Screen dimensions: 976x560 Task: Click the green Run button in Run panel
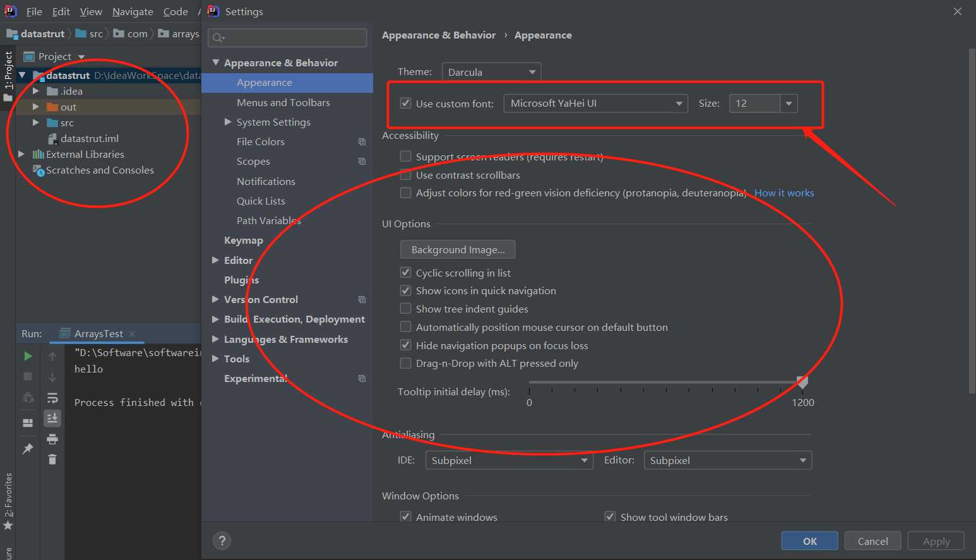(28, 356)
